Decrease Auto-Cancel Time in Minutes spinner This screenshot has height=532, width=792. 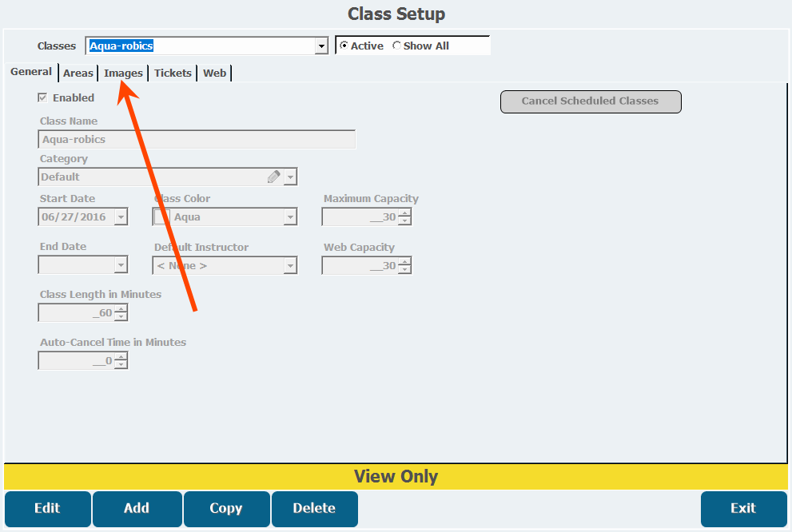121,364
